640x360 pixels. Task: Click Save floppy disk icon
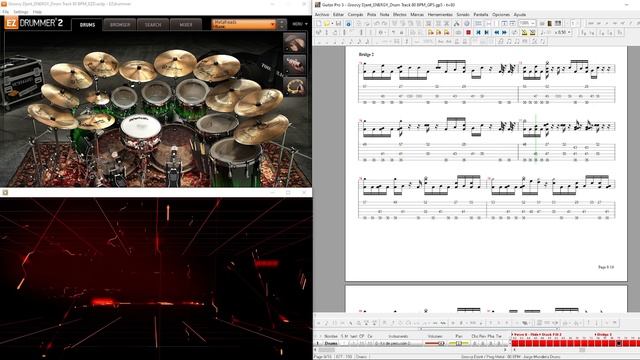point(338,23)
